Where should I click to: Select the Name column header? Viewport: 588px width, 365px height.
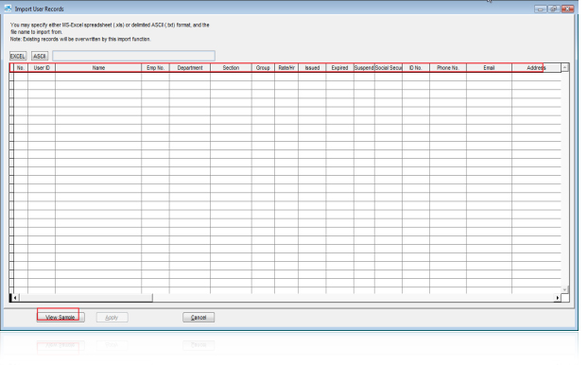98,68
